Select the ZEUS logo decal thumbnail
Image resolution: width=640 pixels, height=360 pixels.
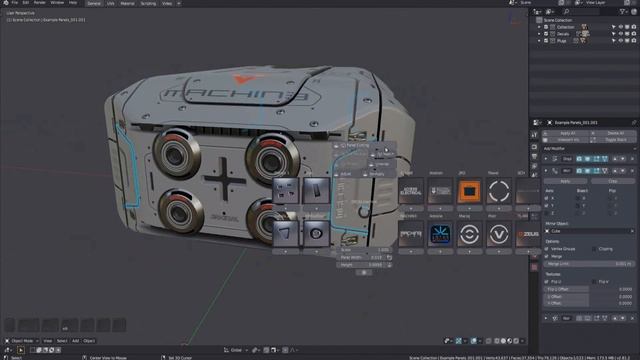pos(528,234)
